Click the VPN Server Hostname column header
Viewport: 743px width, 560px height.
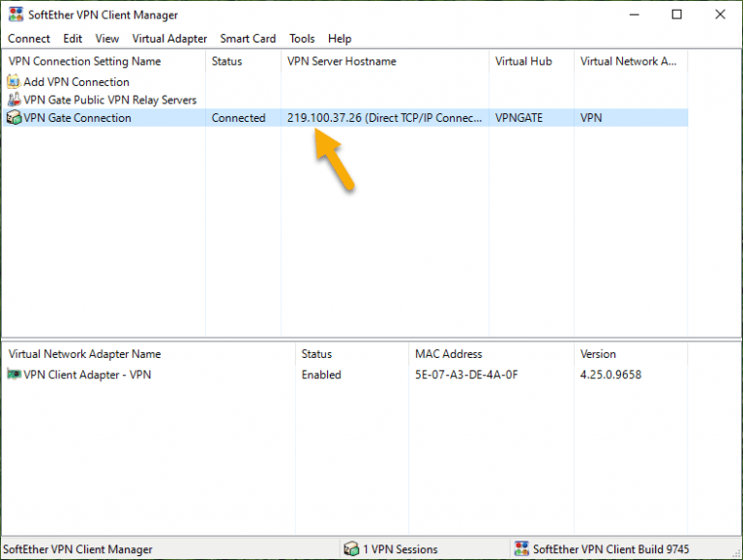tap(342, 61)
